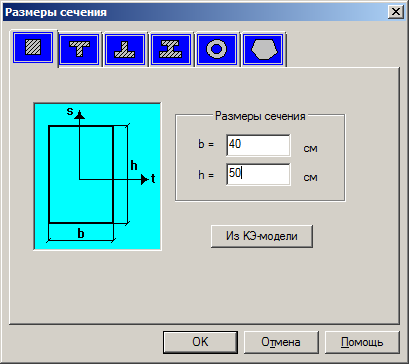Click the 'см' unit next to h

[x=310, y=178]
